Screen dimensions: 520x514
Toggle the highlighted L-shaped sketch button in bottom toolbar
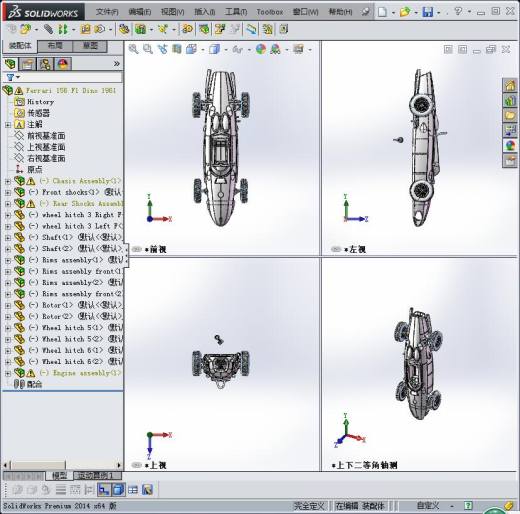104,490
